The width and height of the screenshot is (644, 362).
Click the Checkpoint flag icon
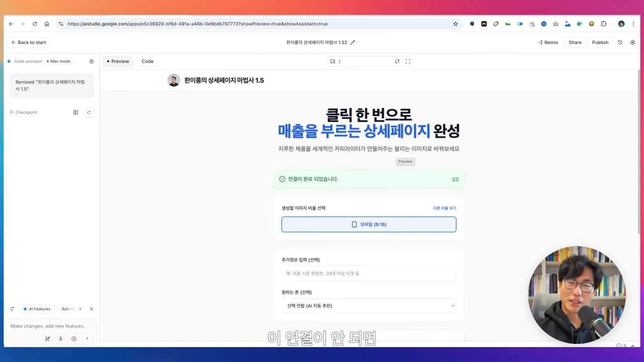12,112
